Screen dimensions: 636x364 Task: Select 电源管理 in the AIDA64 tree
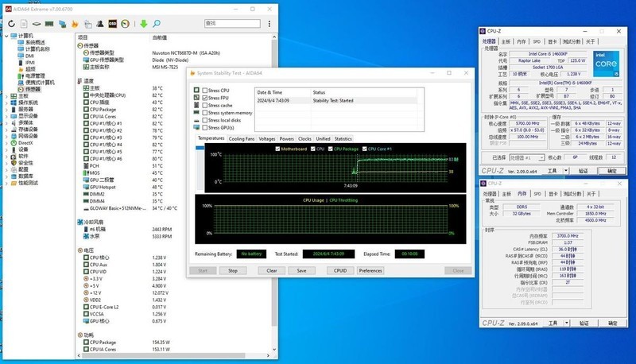35,76
